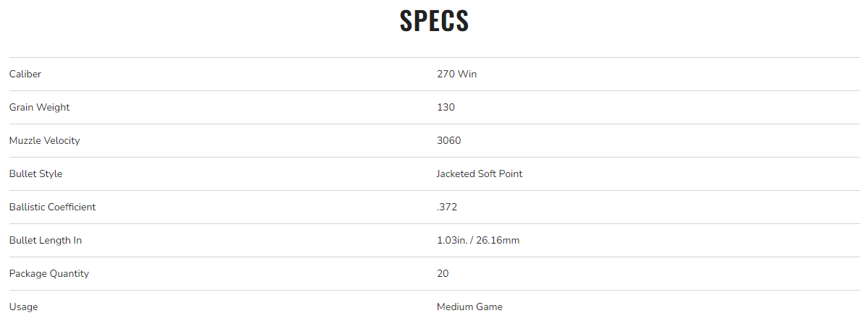Click the grain weight value 130
868x326 pixels.
(446, 107)
